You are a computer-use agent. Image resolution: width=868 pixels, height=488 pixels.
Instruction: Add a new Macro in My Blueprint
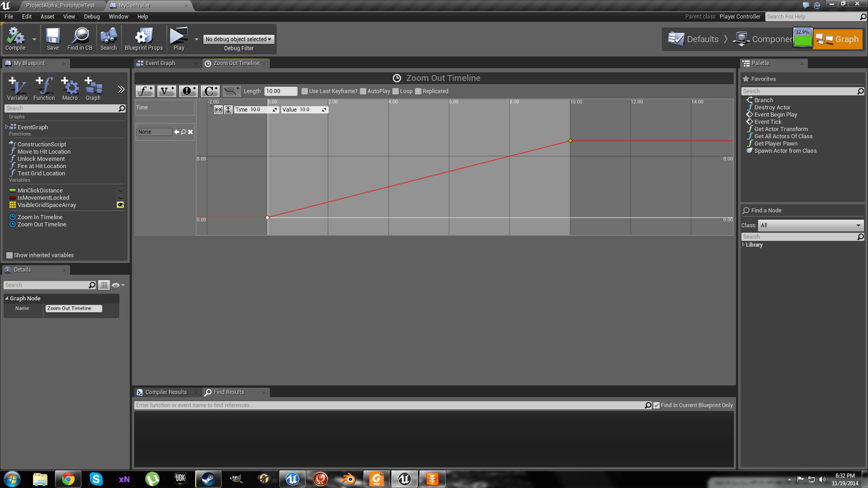click(x=70, y=88)
